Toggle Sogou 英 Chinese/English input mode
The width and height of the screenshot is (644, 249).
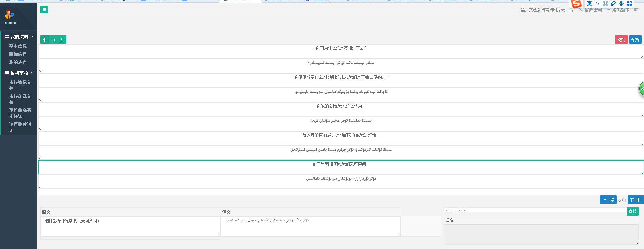pyautogui.click(x=589, y=3)
